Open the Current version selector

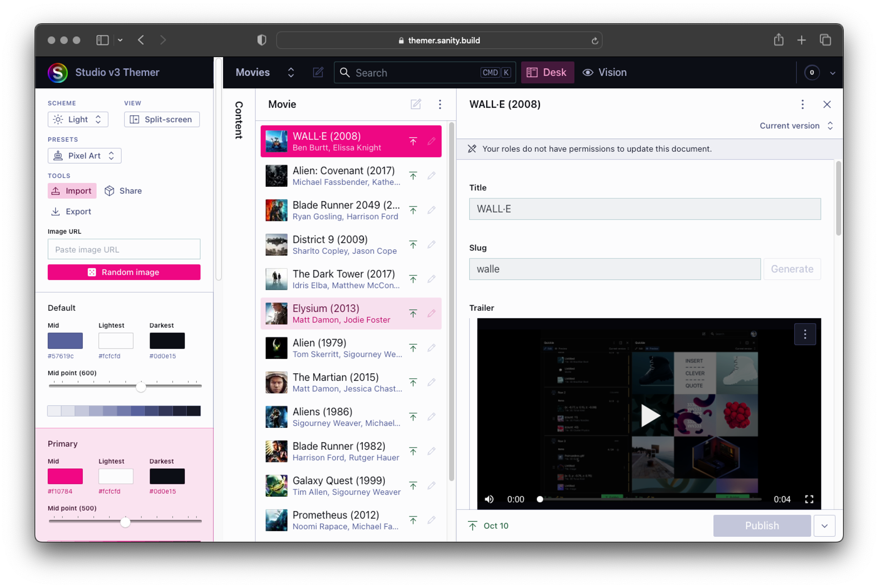coord(795,126)
